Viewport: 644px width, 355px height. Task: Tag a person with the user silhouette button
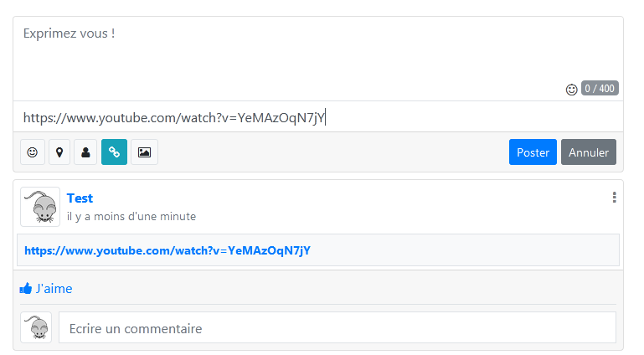coord(85,152)
